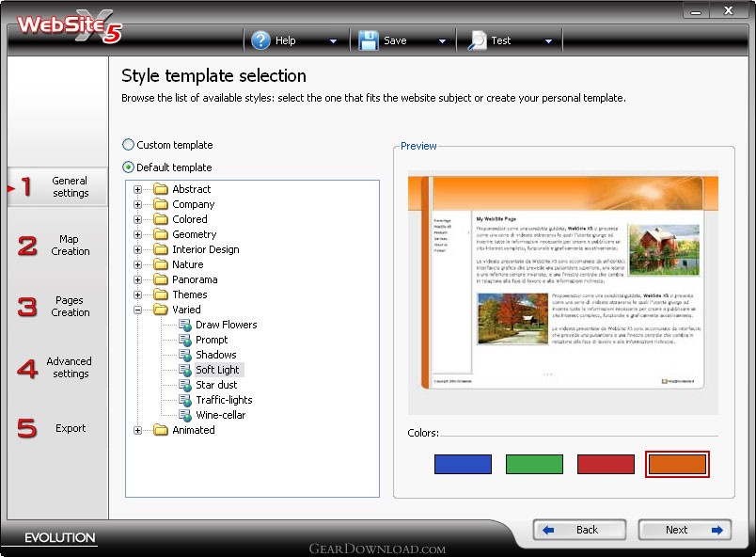Select the Default template radio button
Viewport: 756px width, 557px height.
click(x=128, y=167)
